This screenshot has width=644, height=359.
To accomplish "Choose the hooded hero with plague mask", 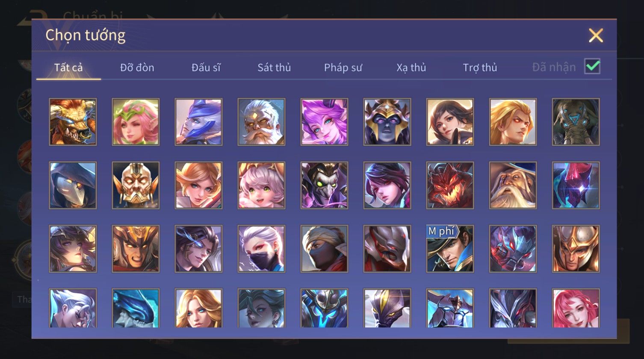I will 73,185.
